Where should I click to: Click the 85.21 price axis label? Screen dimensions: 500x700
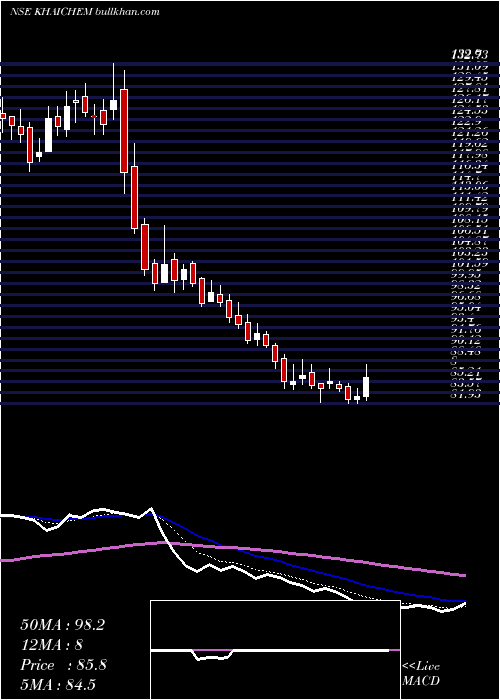[467, 373]
